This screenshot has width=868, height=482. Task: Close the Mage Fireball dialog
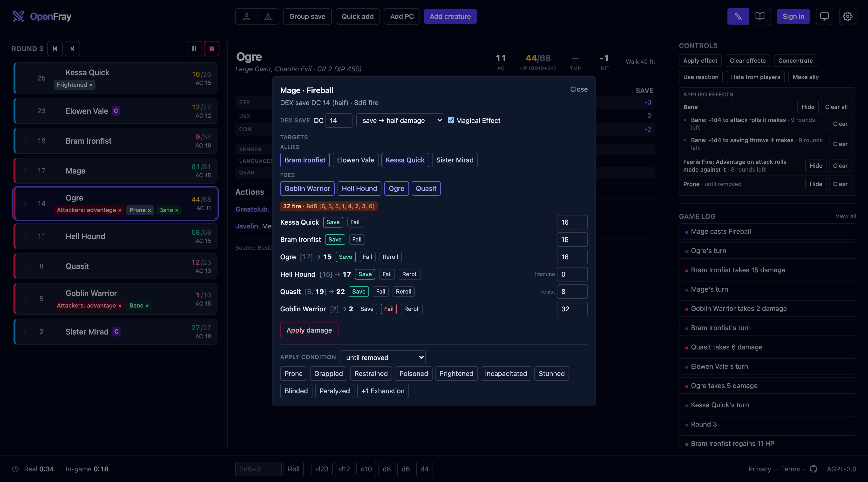click(x=579, y=89)
